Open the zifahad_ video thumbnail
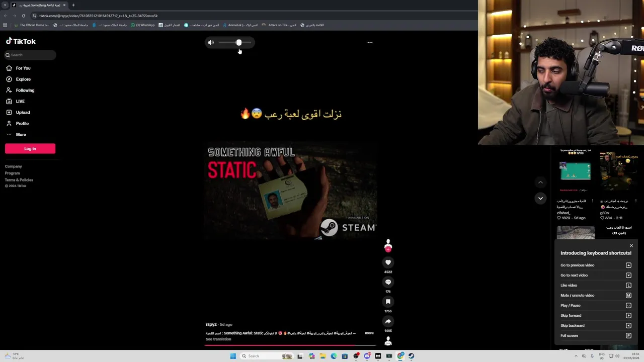This screenshot has width=644, height=362. click(x=576, y=171)
